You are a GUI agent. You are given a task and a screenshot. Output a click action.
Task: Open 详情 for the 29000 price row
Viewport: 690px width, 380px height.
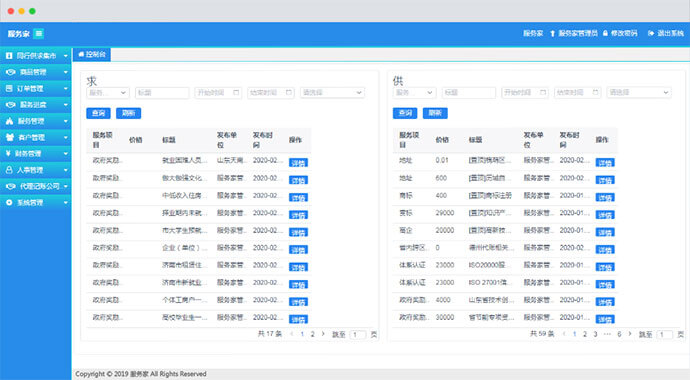(605, 215)
